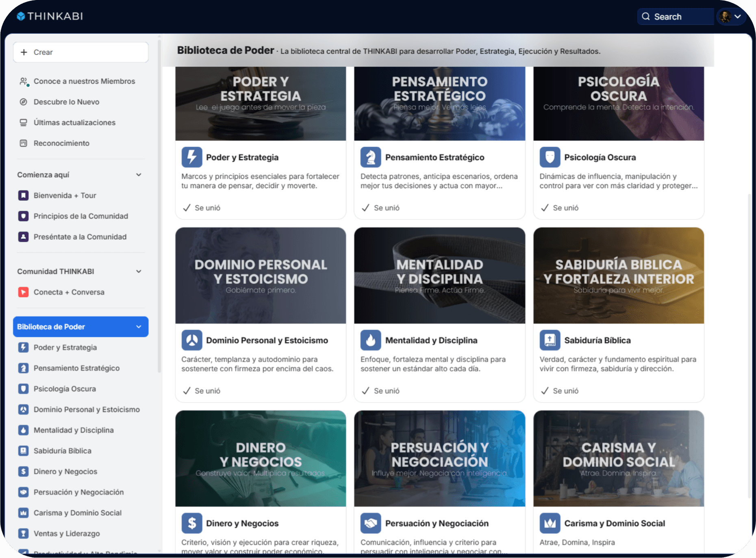
Task: Click the Preséntate a la Comunidad person icon
Action: tap(24, 237)
